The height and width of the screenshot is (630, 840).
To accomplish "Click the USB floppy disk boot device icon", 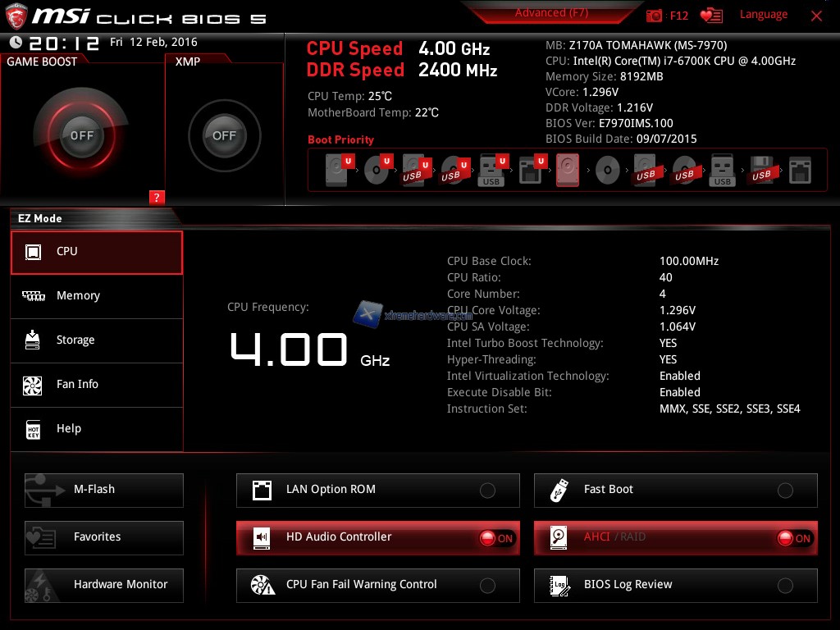I will tap(761, 171).
